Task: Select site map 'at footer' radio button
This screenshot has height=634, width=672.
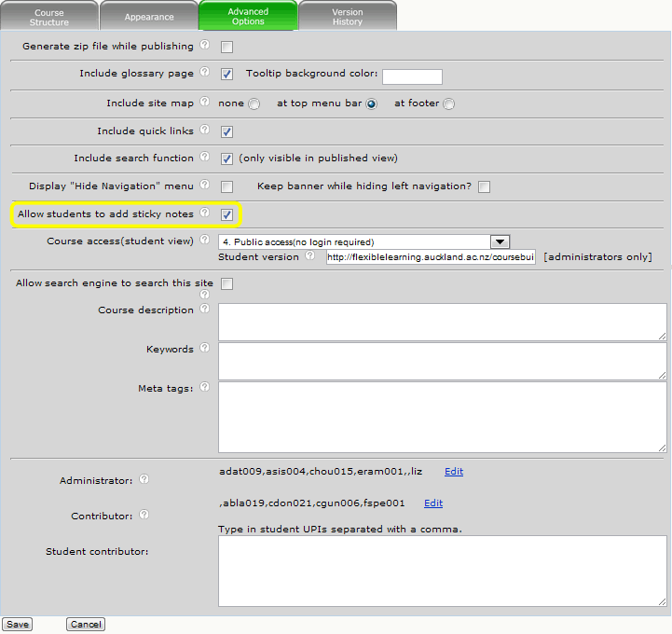Action: click(x=448, y=103)
